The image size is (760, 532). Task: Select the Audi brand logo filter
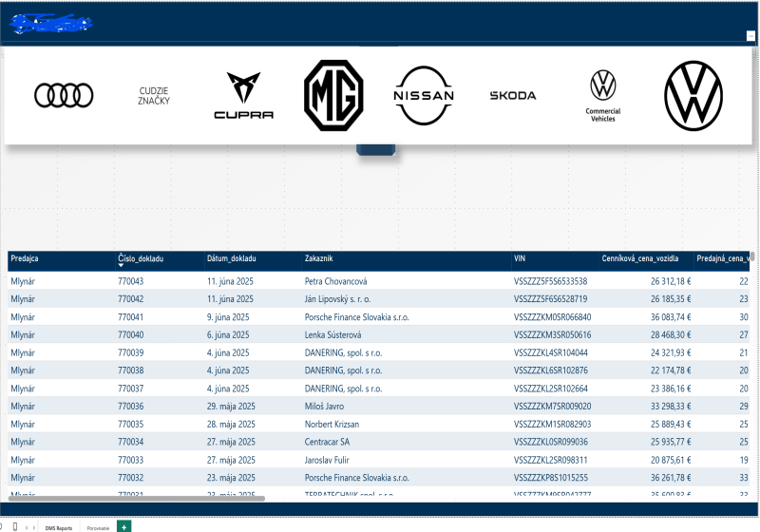[64, 95]
